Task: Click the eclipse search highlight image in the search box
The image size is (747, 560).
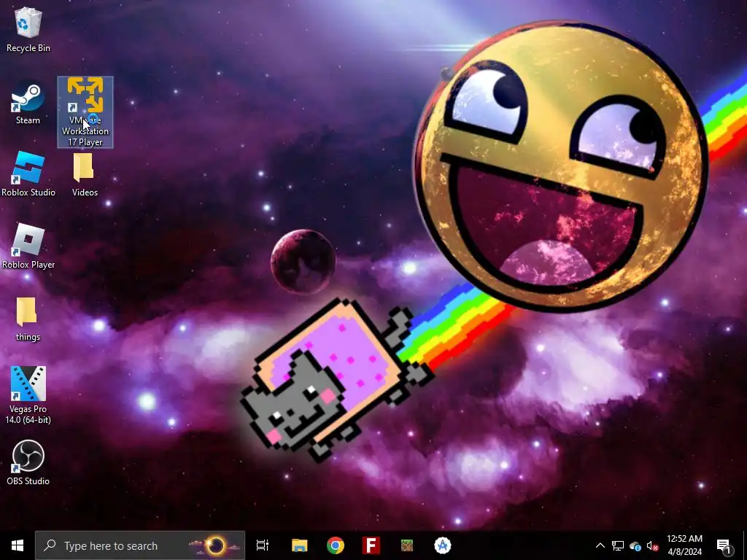Action: tap(215, 545)
